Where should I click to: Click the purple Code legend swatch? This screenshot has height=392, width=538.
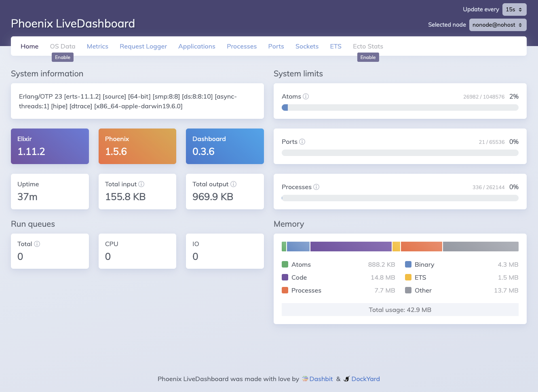pyautogui.click(x=285, y=278)
